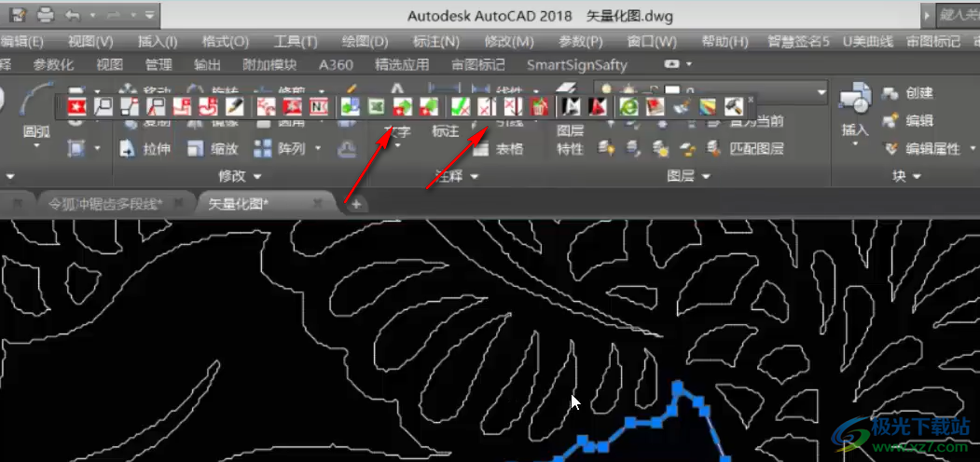Open the quick access toolbar customize dropdown

(148, 14)
